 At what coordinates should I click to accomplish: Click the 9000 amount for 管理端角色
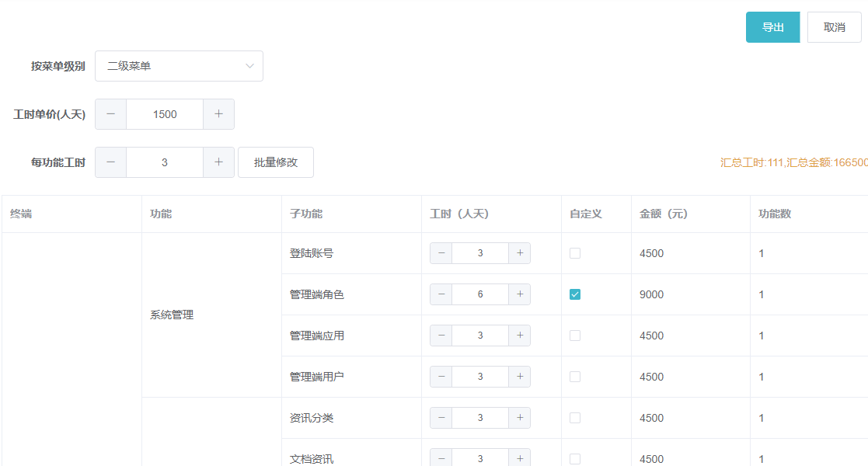651,294
